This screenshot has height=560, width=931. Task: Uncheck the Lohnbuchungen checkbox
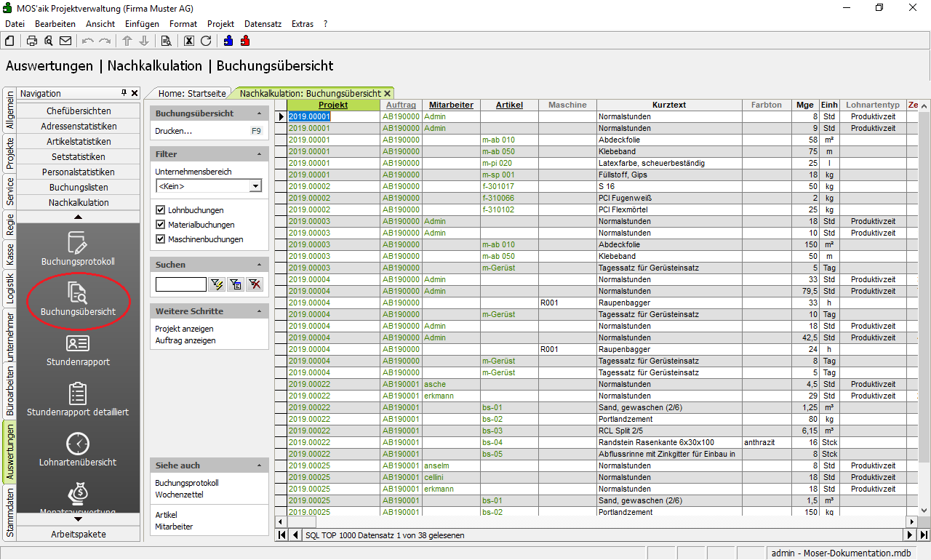pyautogui.click(x=161, y=210)
